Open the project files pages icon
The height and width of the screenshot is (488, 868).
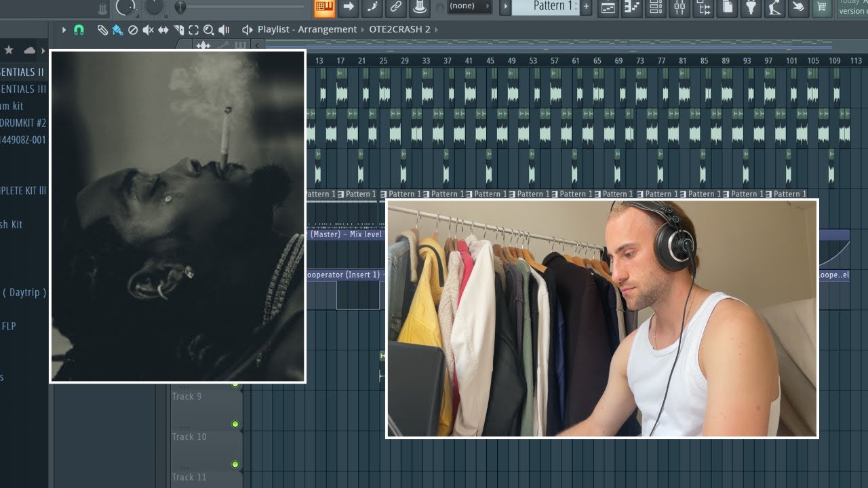pyautogui.click(x=727, y=7)
